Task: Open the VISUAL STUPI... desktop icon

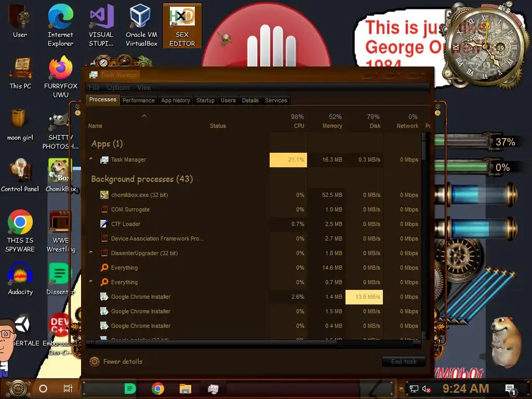Action: pyautogui.click(x=101, y=25)
